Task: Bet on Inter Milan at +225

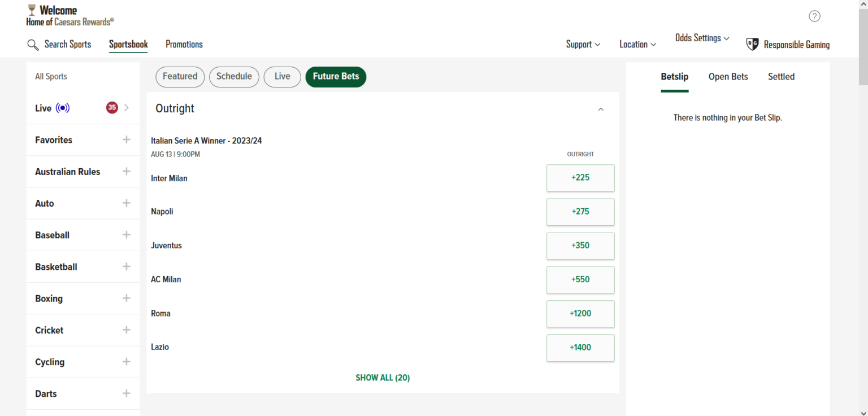Action: 580,178
